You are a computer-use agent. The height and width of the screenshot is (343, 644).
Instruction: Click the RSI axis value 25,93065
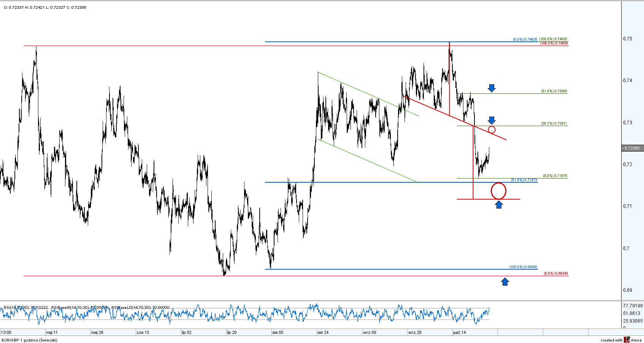633,321
